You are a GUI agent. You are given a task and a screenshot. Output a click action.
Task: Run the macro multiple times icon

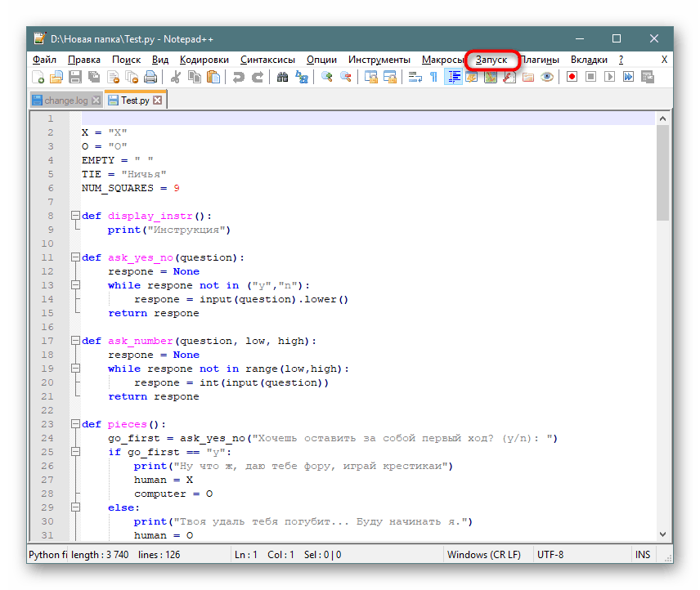628,77
